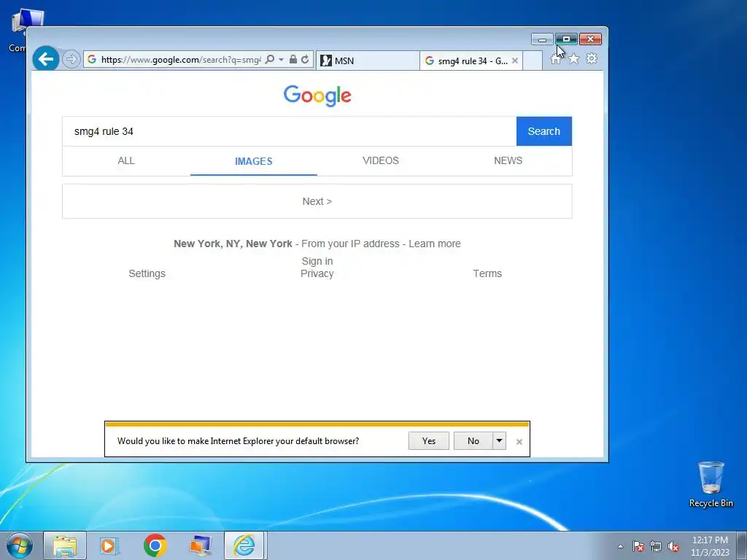747x560 pixels.
Task: Dismiss the default browser notification bar
Action: [519, 442]
